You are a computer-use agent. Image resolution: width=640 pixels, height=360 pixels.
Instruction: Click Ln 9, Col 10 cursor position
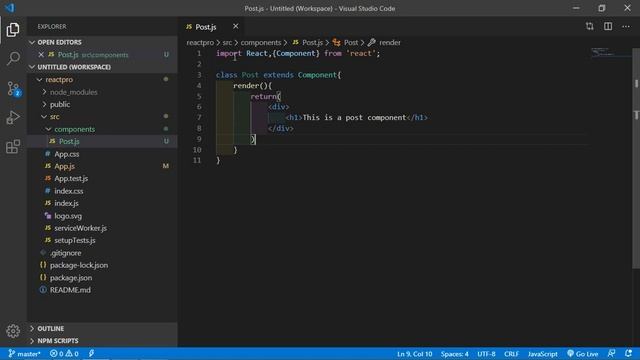(x=414, y=354)
